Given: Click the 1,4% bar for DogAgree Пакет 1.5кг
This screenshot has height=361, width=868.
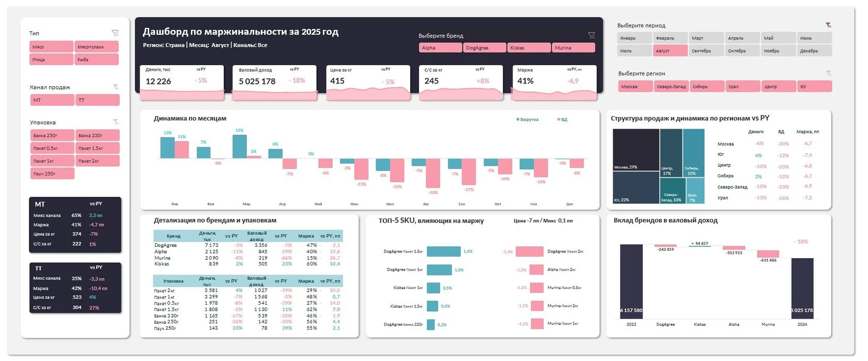Looking at the screenshot, I should (x=443, y=252).
